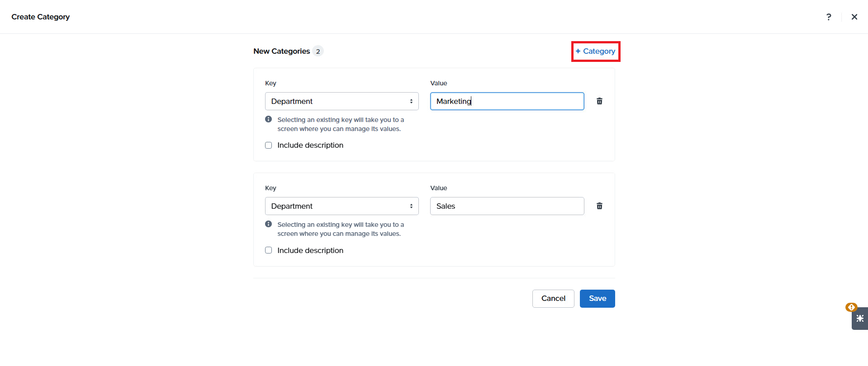868x366 pixels.
Task: Close the Create Category dialog
Action: tap(854, 17)
